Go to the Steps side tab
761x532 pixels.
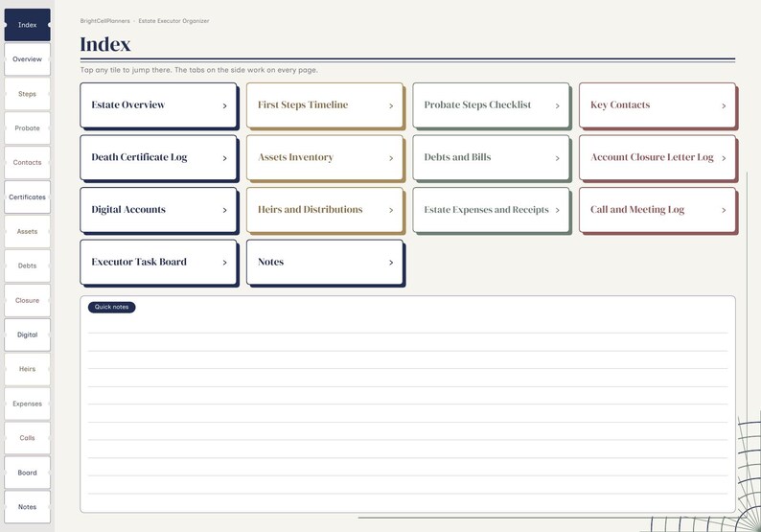click(27, 94)
